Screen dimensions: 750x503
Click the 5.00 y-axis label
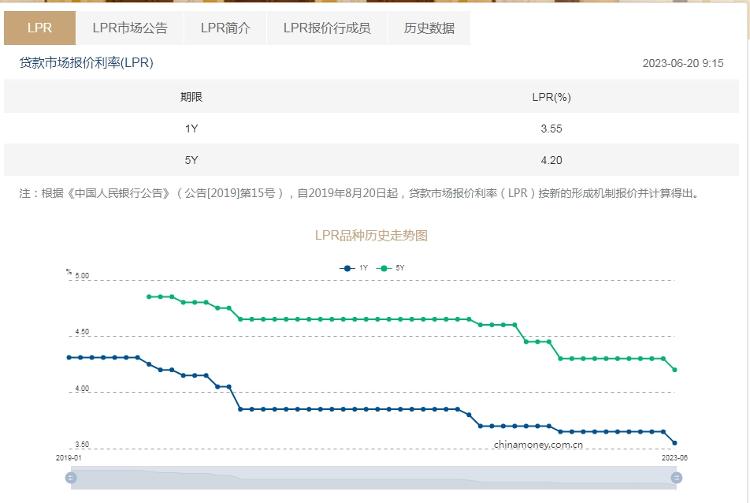coord(82,276)
